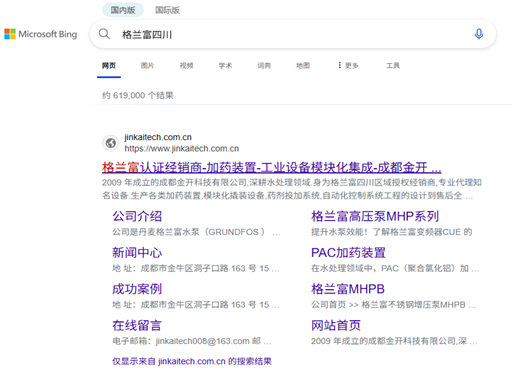This screenshot has height=375, width=512.
Task: Click the address text under 成功案例
Action: [196, 305]
